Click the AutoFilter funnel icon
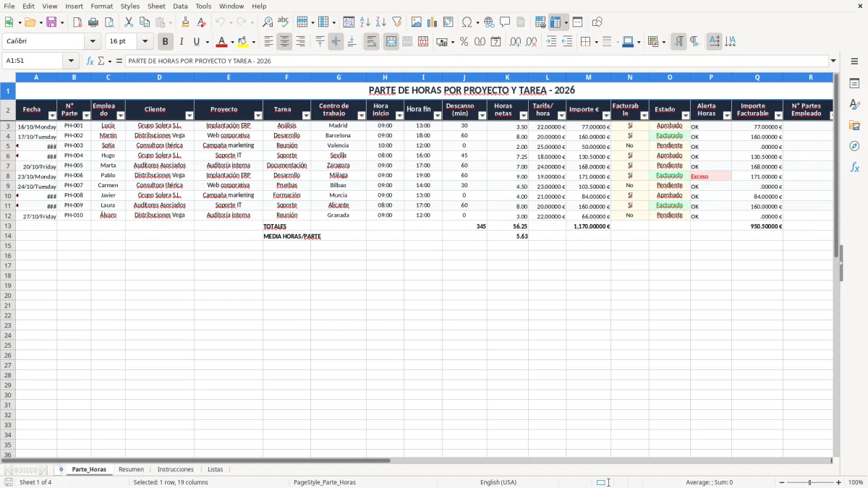This screenshot has width=868, height=488. 396,22
